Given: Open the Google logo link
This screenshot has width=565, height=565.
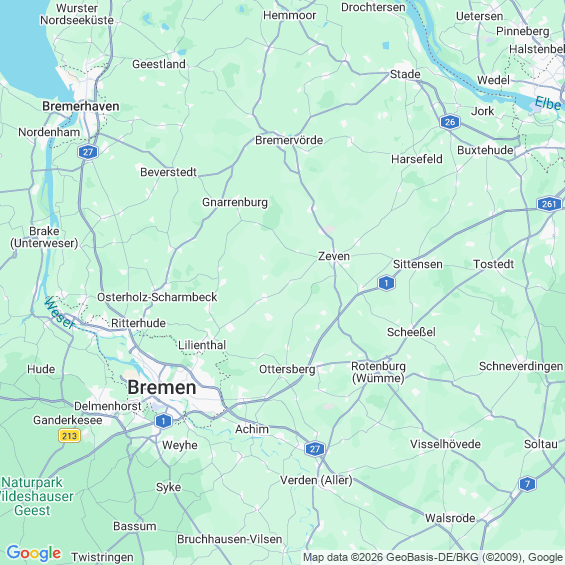Looking at the screenshot, I should point(34,553).
